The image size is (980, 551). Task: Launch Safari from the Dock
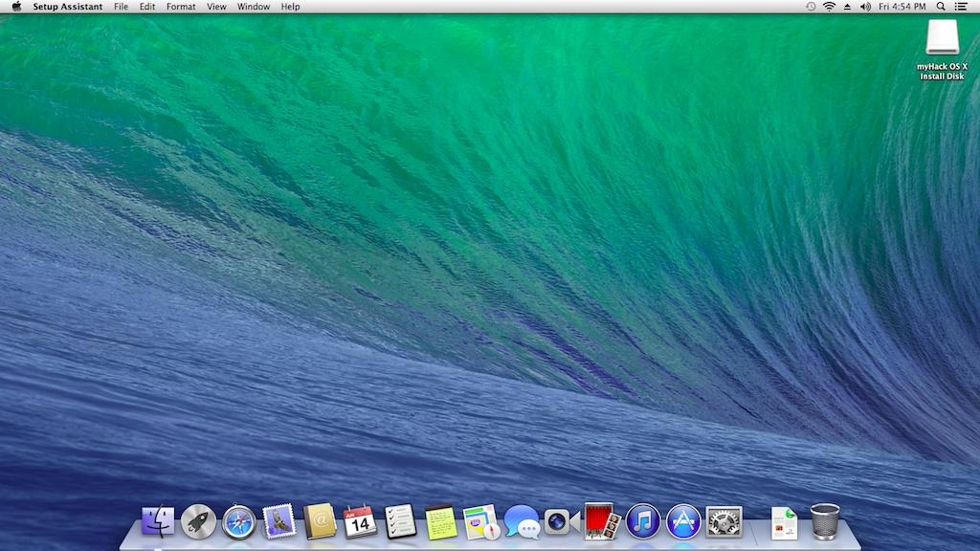click(238, 521)
